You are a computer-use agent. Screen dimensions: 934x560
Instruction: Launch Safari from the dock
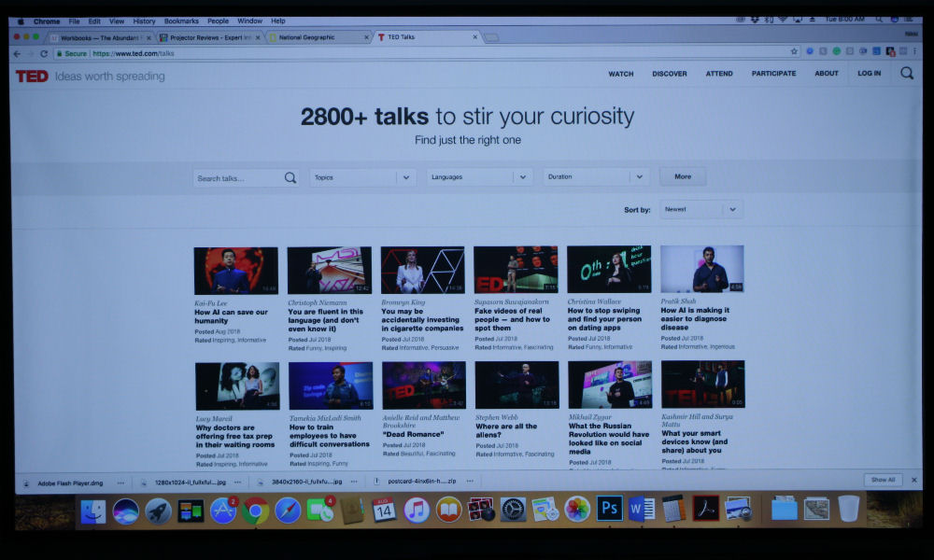287,511
